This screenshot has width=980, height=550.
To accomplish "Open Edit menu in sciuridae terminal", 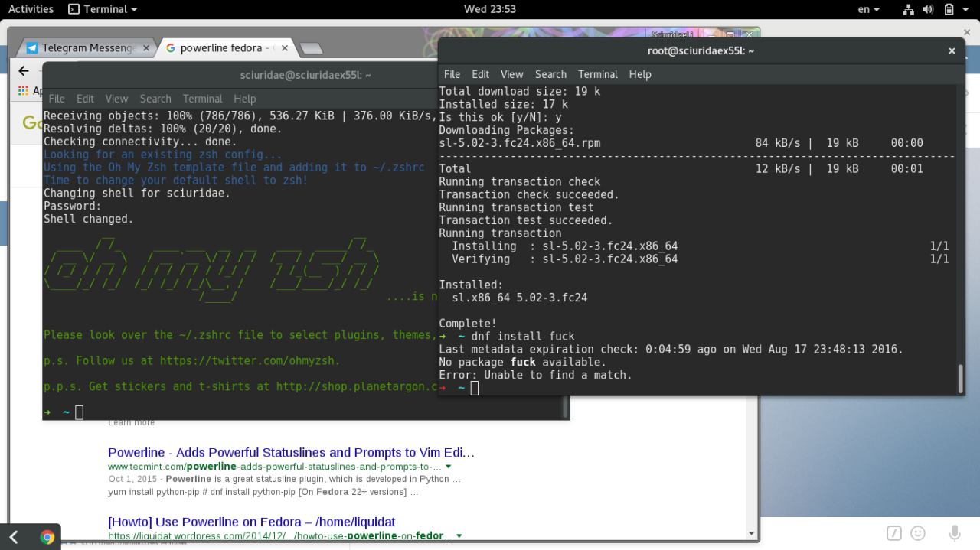I will coord(85,99).
